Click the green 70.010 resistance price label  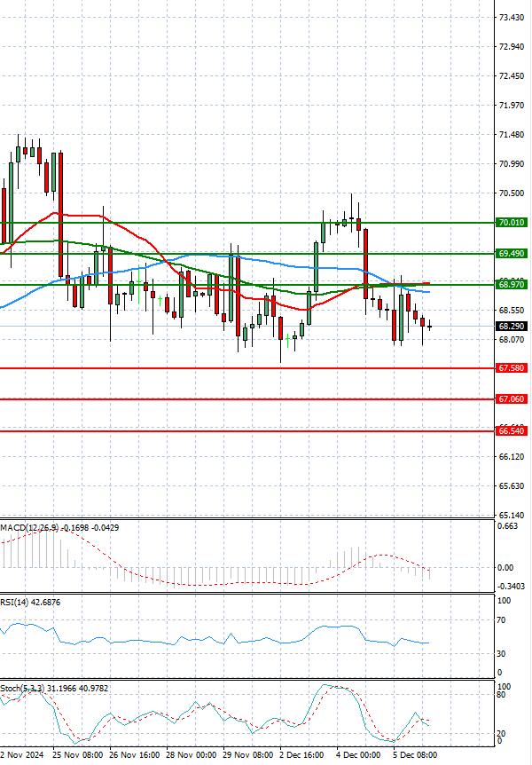click(x=512, y=223)
